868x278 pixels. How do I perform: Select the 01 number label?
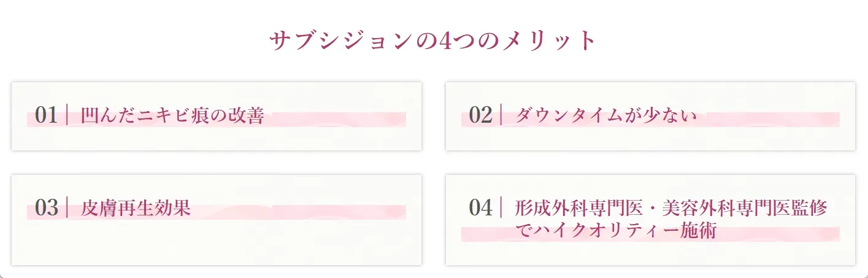pos(47,115)
